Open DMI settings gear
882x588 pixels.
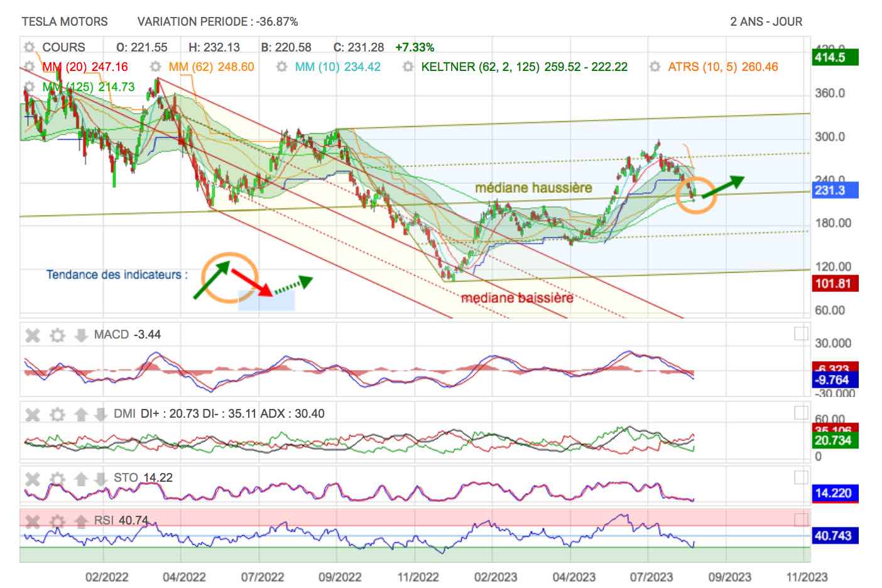pos(57,414)
